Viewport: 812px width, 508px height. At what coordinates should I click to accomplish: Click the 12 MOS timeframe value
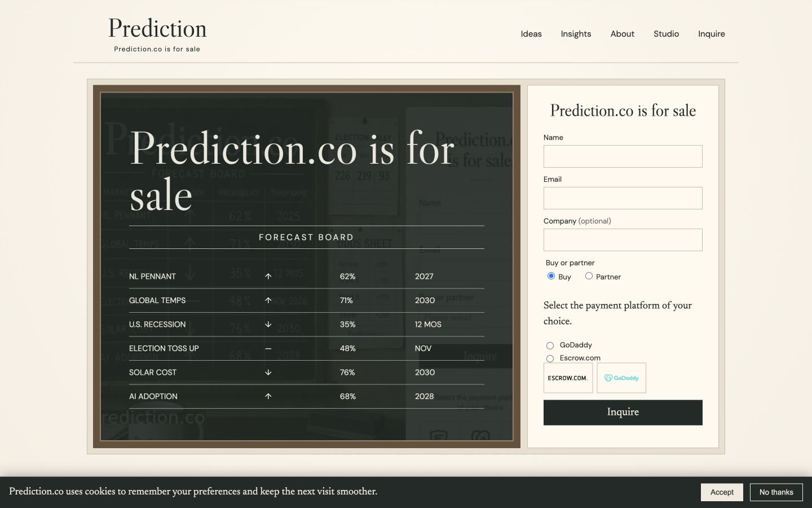tap(428, 325)
